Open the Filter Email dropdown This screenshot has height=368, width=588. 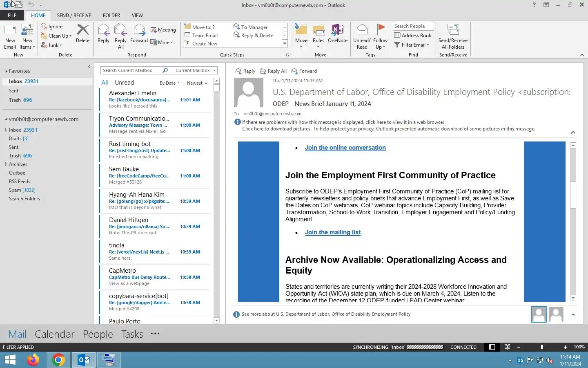[x=412, y=45]
